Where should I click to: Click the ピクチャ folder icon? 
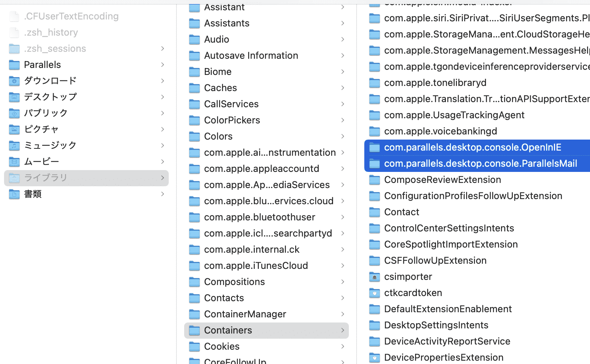pos(14,129)
